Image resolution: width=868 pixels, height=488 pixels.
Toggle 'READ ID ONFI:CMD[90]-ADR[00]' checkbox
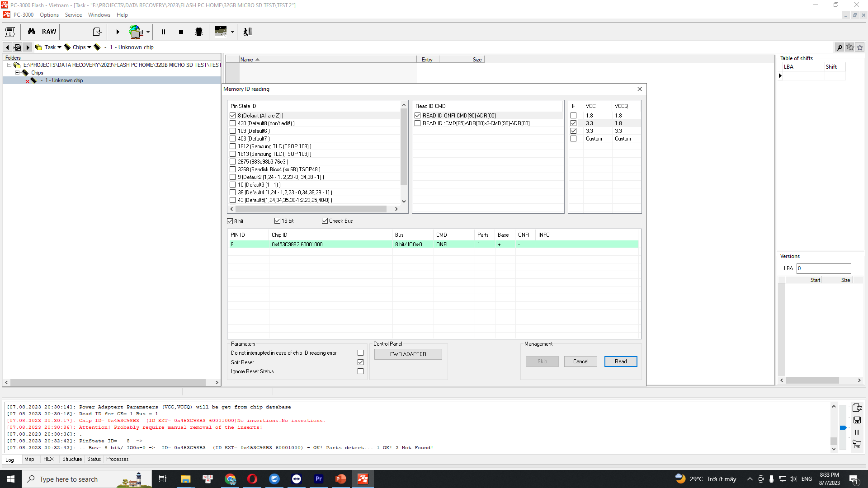click(417, 116)
